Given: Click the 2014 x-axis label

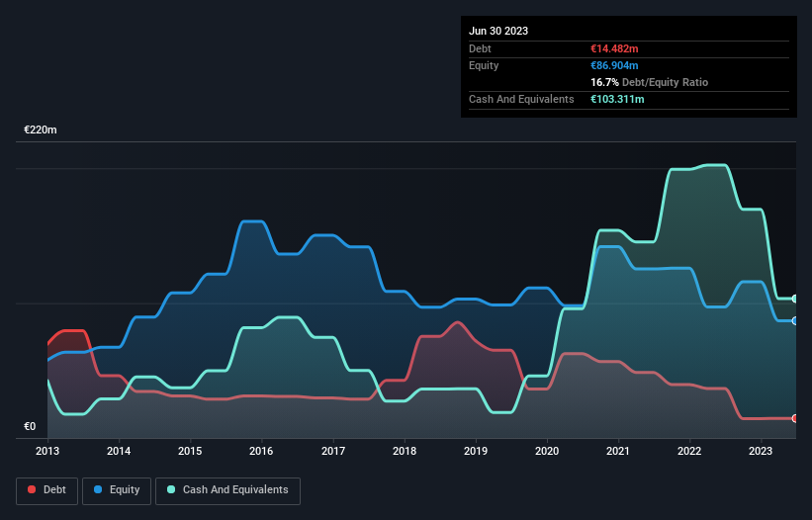Looking at the screenshot, I should click(x=119, y=451).
